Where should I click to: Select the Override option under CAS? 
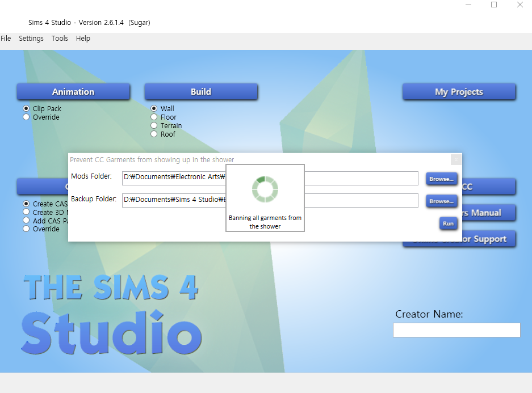click(41, 229)
